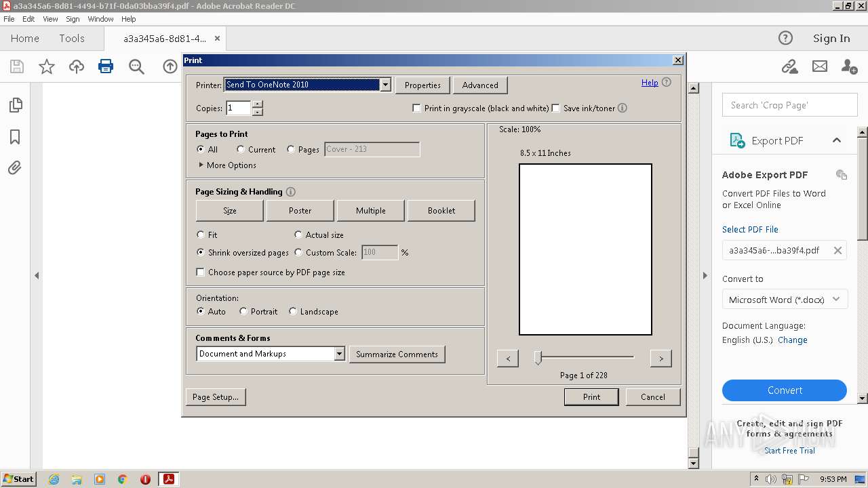868x488 pixels.
Task: Click the page preview slider handle
Action: coord(538,357)
